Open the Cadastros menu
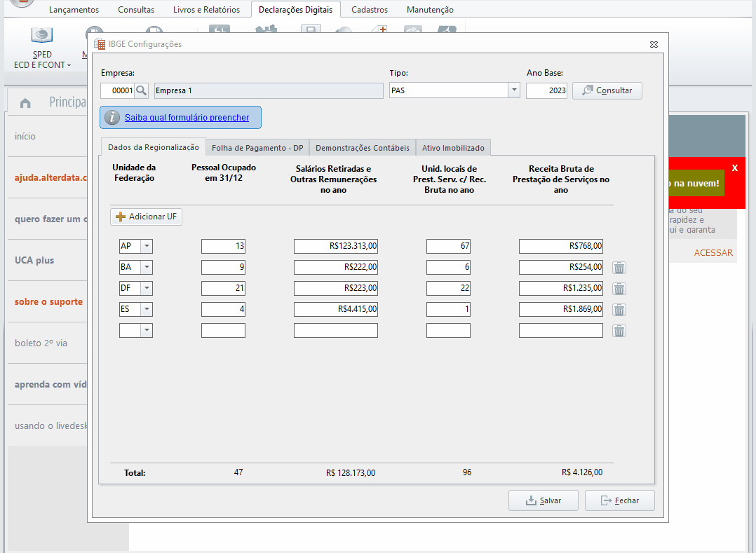The width and height of the screenshot is (756, 553). click(x=370, y=10)
